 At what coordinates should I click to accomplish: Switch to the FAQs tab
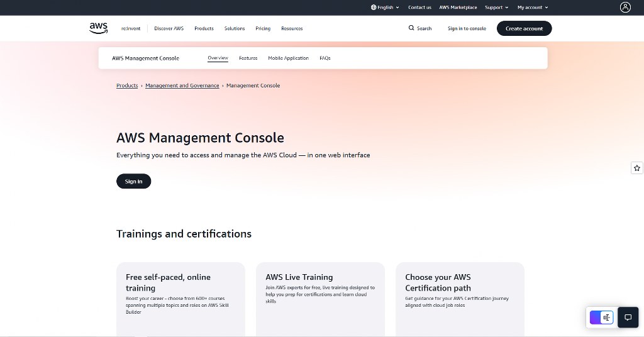pos(325,58)
